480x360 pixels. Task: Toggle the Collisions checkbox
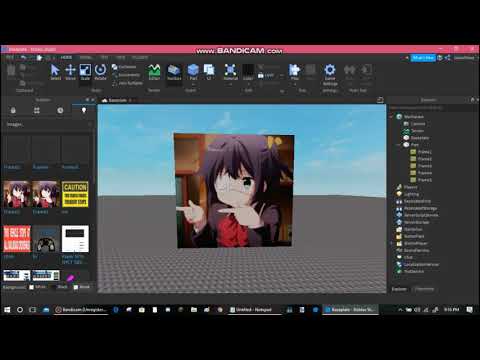pos(124,67)
